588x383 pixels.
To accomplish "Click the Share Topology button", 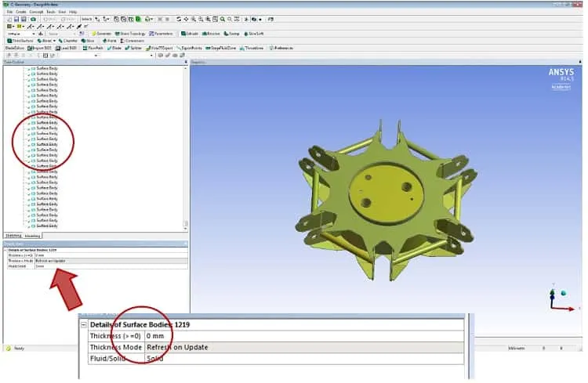I will click(x=130, y=34).
